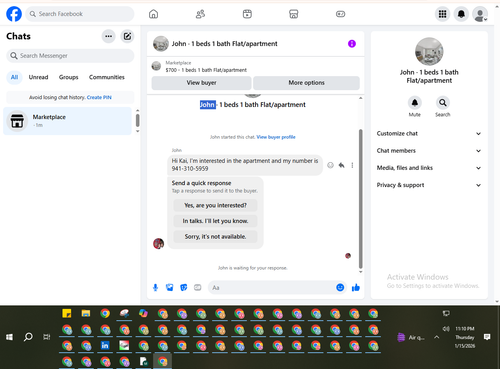
Task: Click the Aa message input field
Action: tap(272, 287)
